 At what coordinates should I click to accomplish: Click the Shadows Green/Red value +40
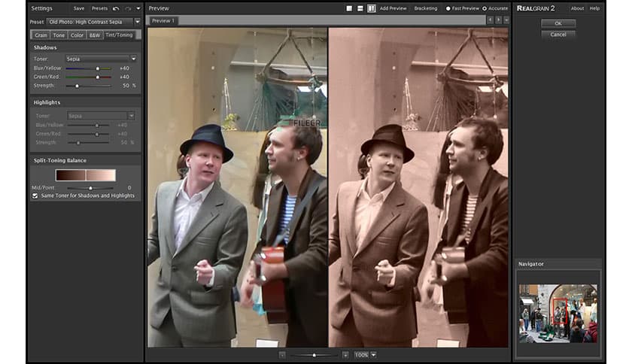click(x=124, y=77)
